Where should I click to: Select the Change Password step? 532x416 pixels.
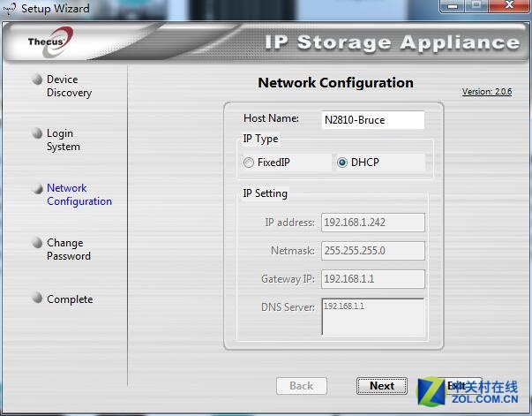(x=69, y=249)
